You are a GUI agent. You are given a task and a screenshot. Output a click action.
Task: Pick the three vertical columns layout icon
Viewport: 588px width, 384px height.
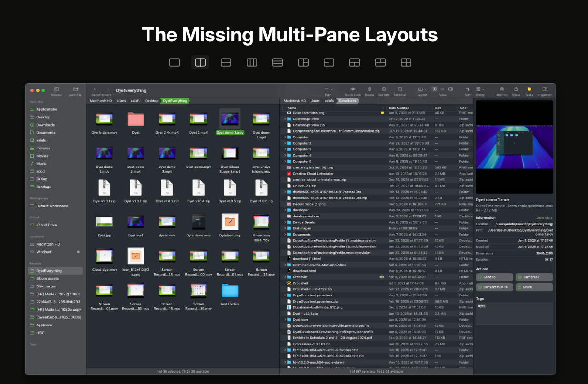click(252, 62)
